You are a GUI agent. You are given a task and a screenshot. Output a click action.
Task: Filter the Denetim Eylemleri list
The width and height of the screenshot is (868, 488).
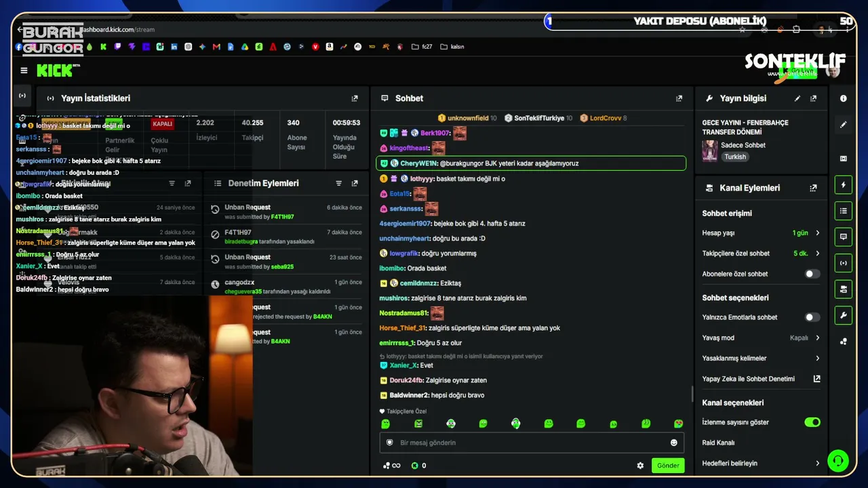pyautogui.click(x=338, y=183)
